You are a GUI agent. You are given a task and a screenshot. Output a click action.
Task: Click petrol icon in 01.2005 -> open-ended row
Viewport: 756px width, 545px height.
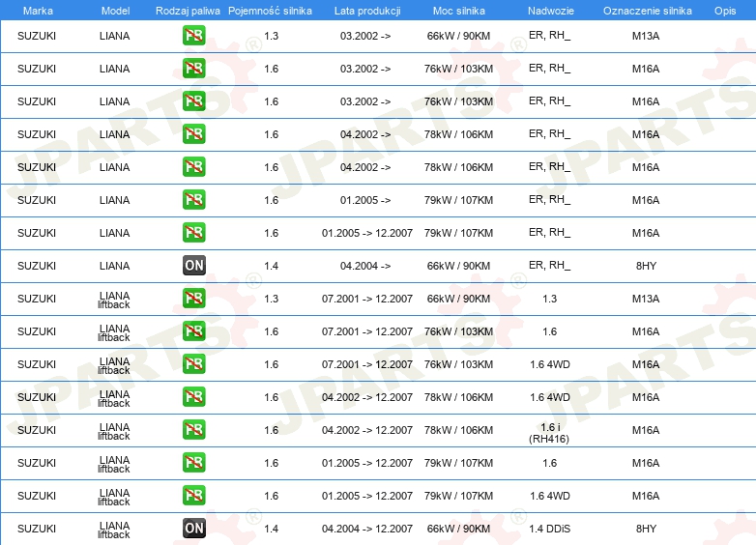click(193, 200)
